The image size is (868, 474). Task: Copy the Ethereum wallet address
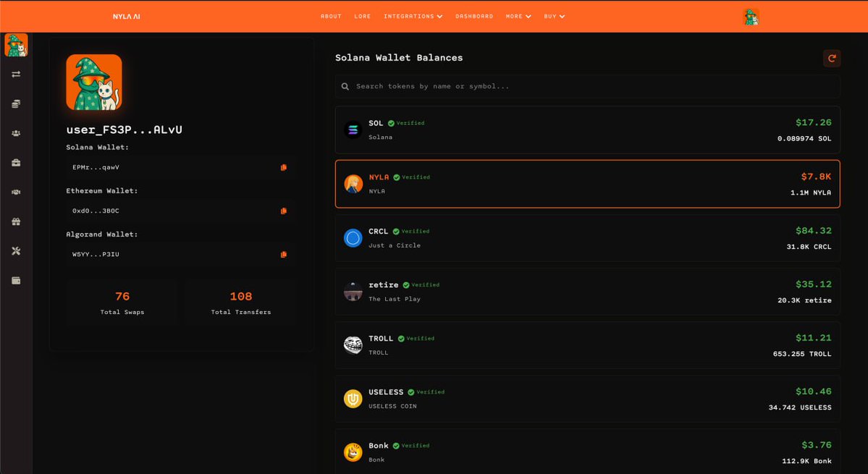click(284, 211)
